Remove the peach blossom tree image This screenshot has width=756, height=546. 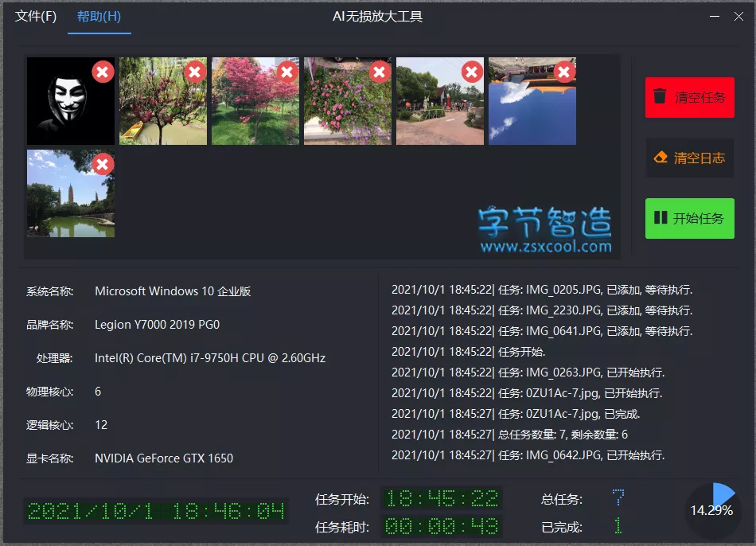point(195,72)
